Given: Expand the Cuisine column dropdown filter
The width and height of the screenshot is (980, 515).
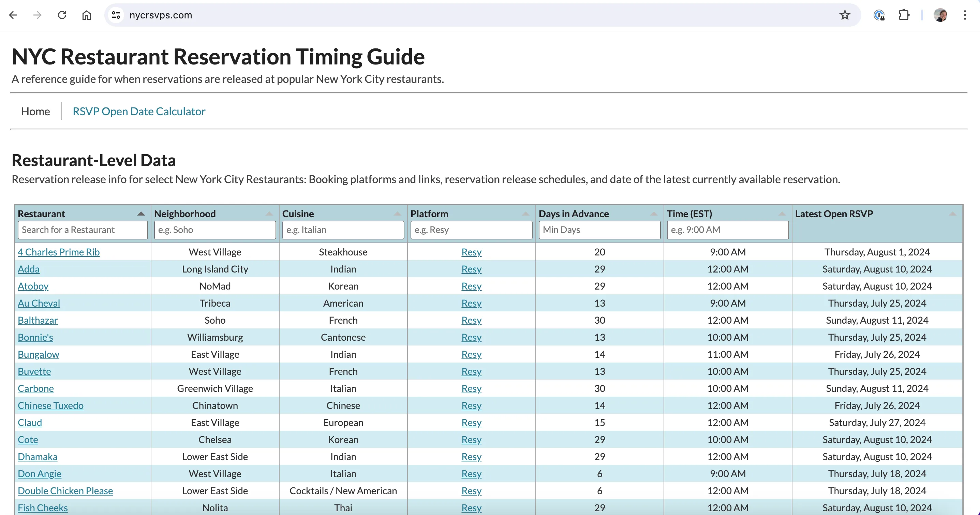Looking at the screenshot, I should tap(398, 213).
